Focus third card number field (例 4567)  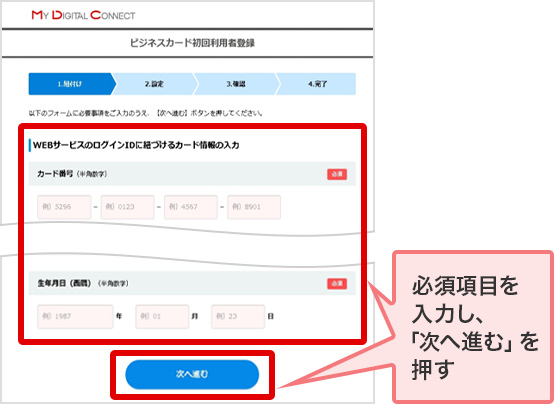coord(191,207)
